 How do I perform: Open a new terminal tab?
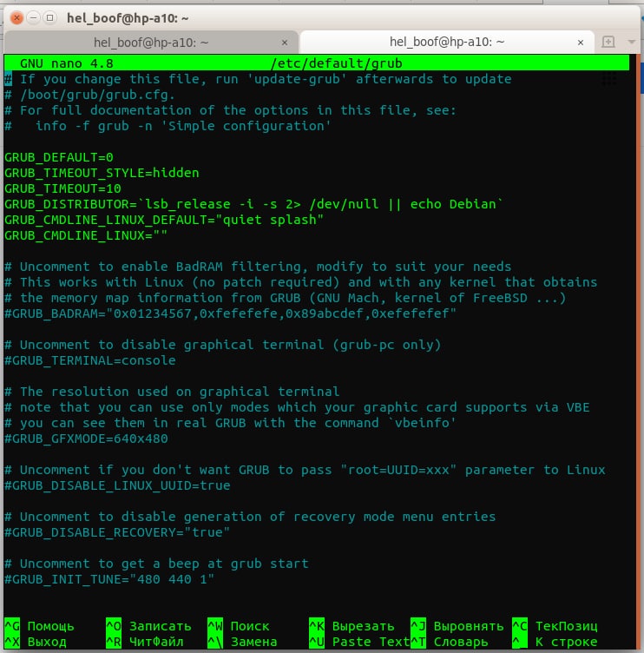point(608,42)
